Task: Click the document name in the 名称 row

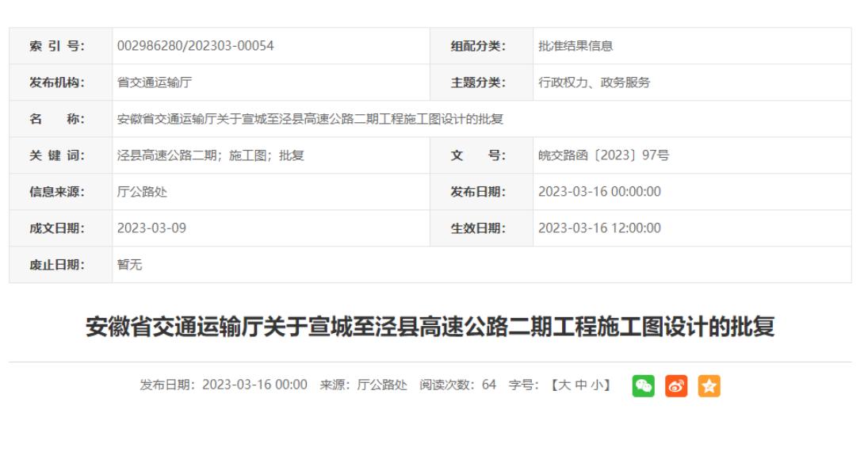Action: coord(310,119)
